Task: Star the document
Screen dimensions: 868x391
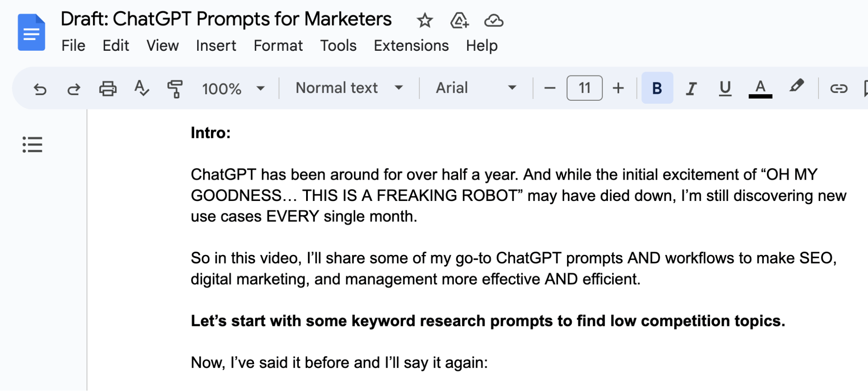Action: (x=424, y=20)
